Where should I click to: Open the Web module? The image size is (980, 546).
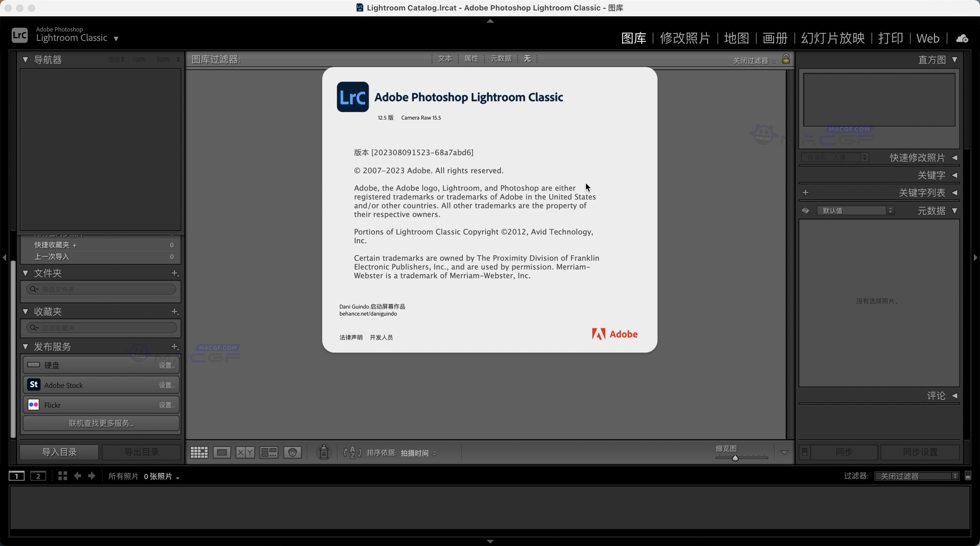(928, 38)
